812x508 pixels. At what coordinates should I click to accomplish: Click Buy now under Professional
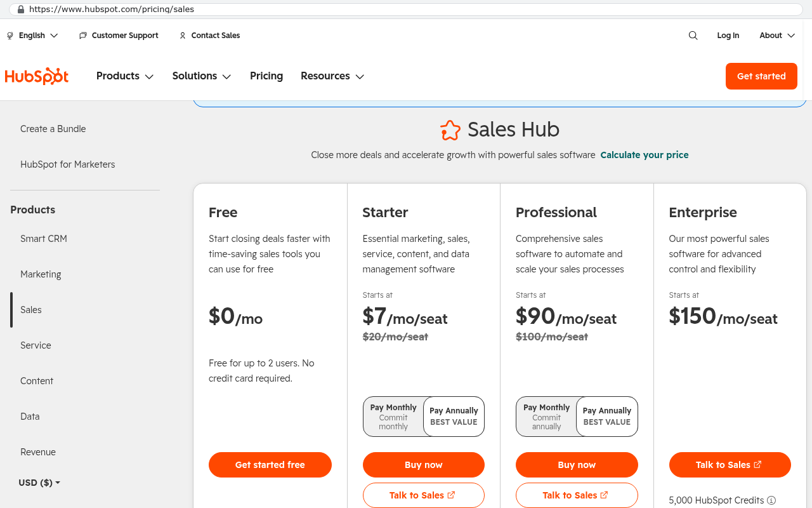point(577,465)
